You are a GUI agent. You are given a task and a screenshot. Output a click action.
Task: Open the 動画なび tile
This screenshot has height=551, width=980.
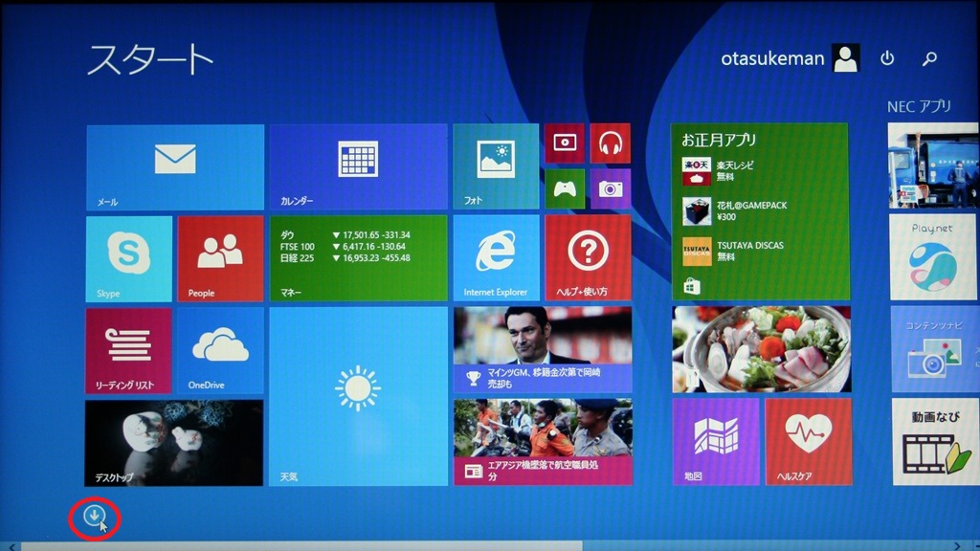coord(936,442)
